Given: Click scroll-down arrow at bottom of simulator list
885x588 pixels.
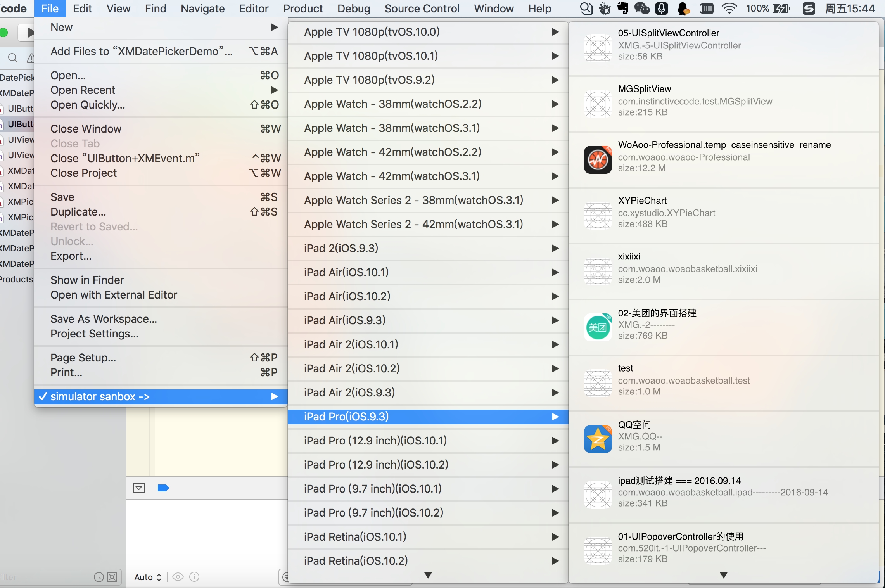Looking at the screenshot, I should pyautogui.click(x=428, y=575).
